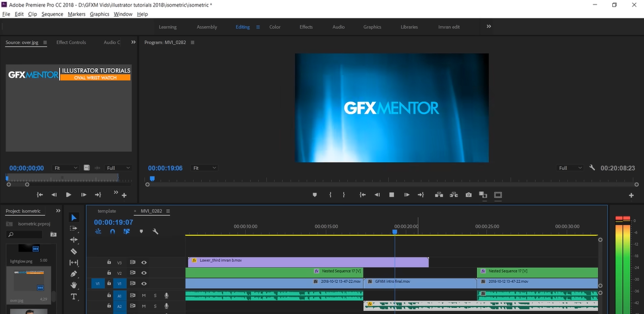Solo audio track A2
Screen dimensions: 644x314
point(155,306)
